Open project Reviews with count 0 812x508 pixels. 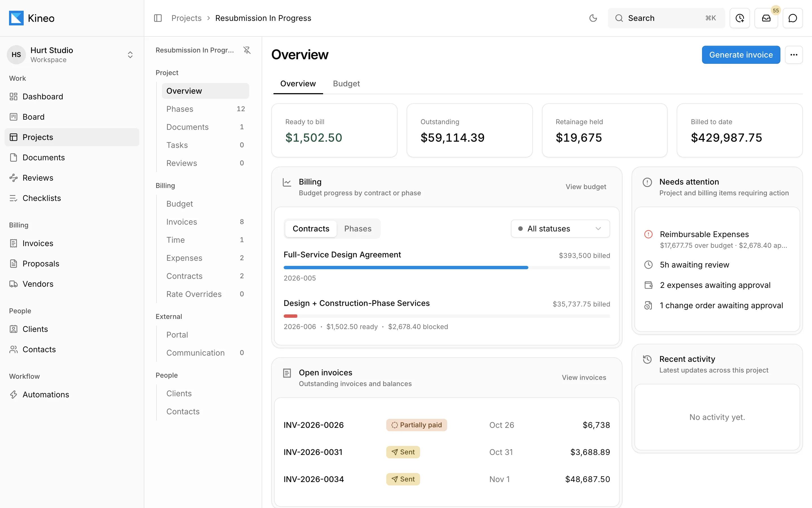pos(205,163)
